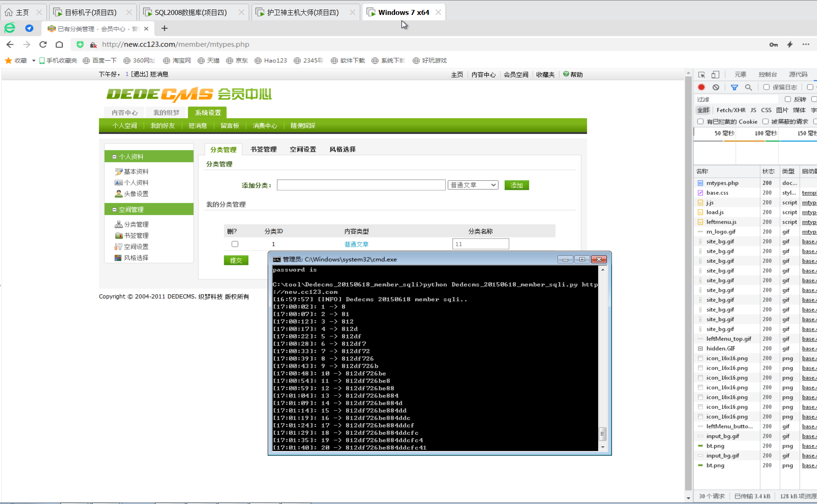Click the 添加分类 name input field
Screen dimensions: 817x504
pos(361,185)
